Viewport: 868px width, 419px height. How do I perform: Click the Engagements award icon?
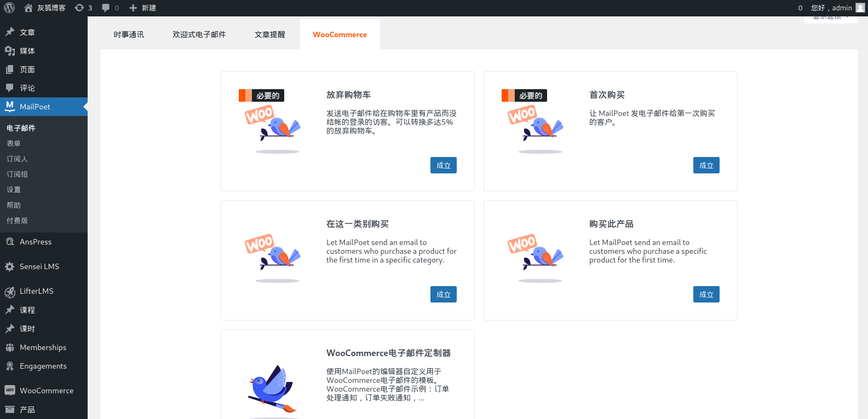(10, 366)
